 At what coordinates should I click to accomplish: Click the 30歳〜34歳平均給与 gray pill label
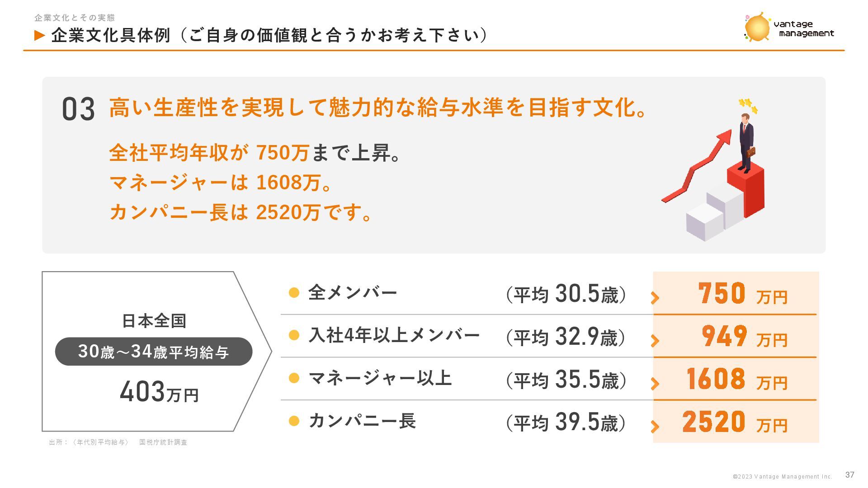153,352
